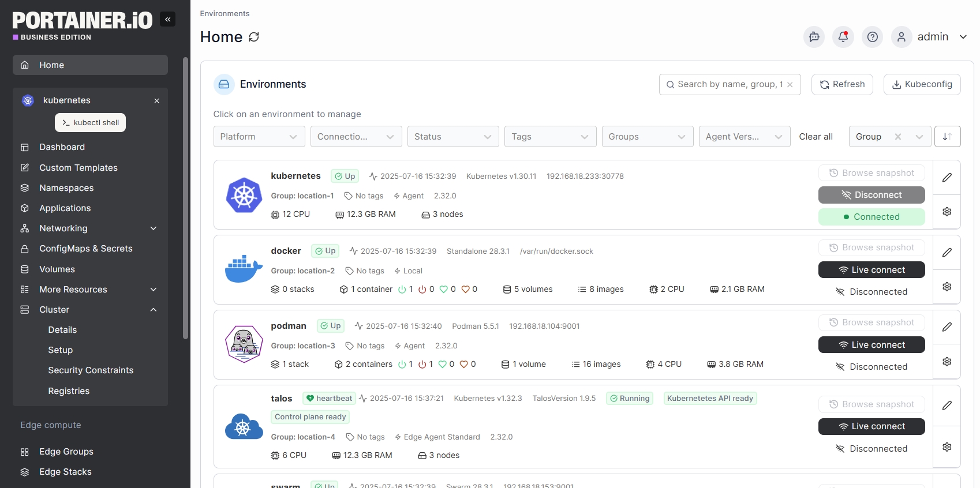The height and width of the screenshot is (488, 980).
Task: Go to ConfigMaps & Secrets page
Action: pyautogui.click(x=85, y=249)
